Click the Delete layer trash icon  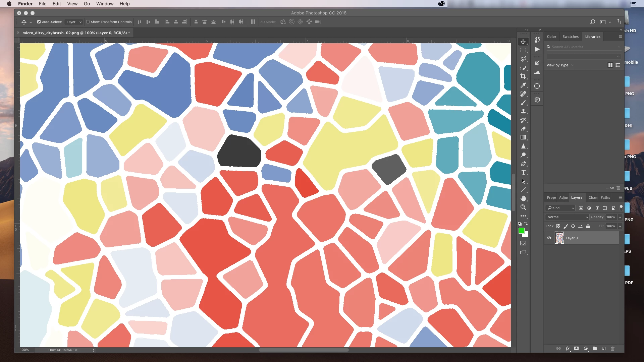pyautogui.click(x=612, y=349)
